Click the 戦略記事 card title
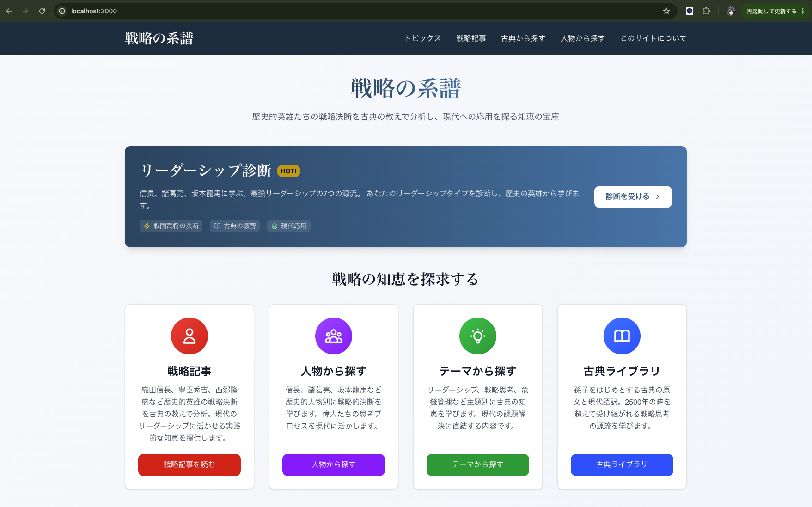The height and width of the screenshot is (507, 812). pos(189,371)
